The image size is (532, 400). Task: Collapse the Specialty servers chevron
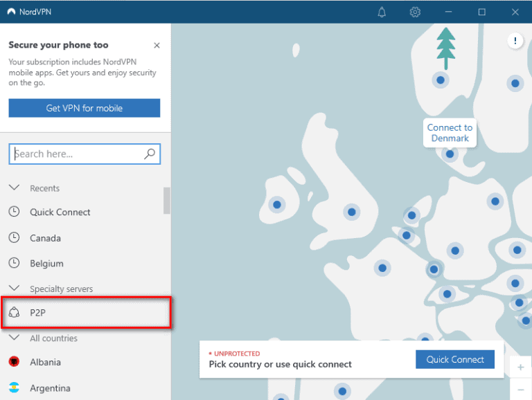tap(14, 288)
